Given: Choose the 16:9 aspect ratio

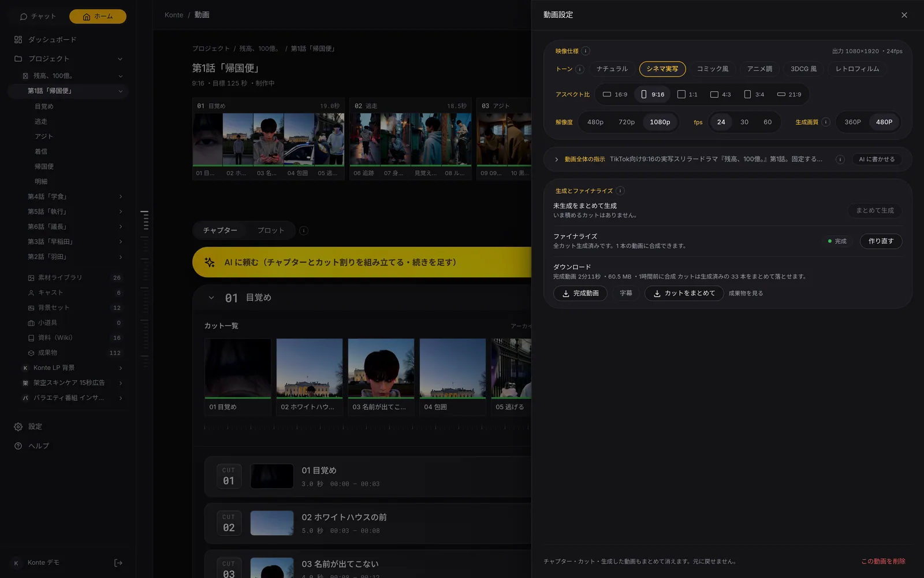Looking at the screenshot, I should pyautogui.click(x=615, y=94).
